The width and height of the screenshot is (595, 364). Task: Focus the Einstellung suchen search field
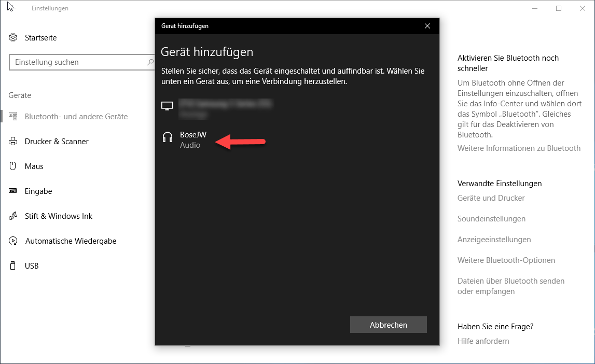[x=78, y=62]
